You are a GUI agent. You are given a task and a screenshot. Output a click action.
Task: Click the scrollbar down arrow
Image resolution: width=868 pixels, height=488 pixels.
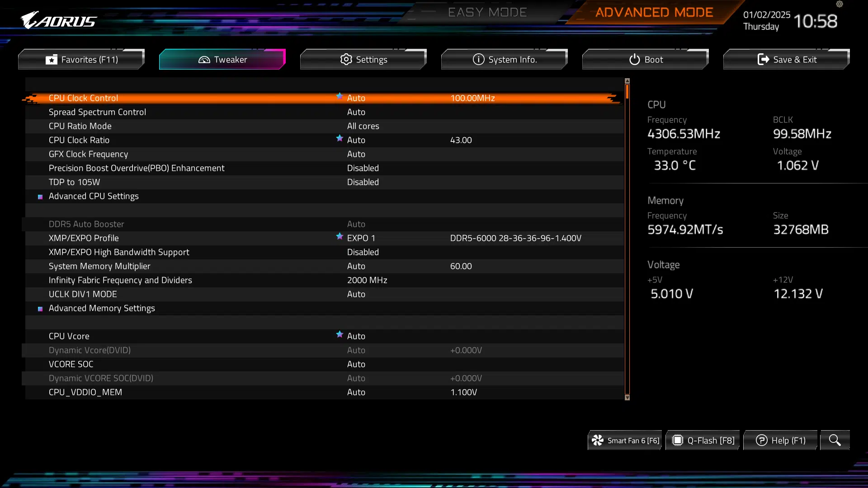pos(627,398)
